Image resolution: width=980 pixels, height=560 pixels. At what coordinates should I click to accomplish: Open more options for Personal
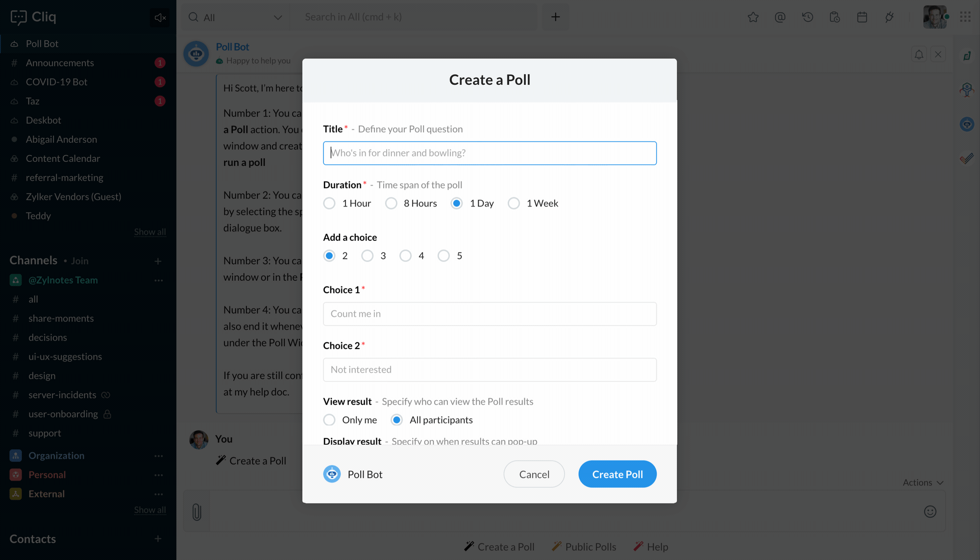click(x=158, y=475)
